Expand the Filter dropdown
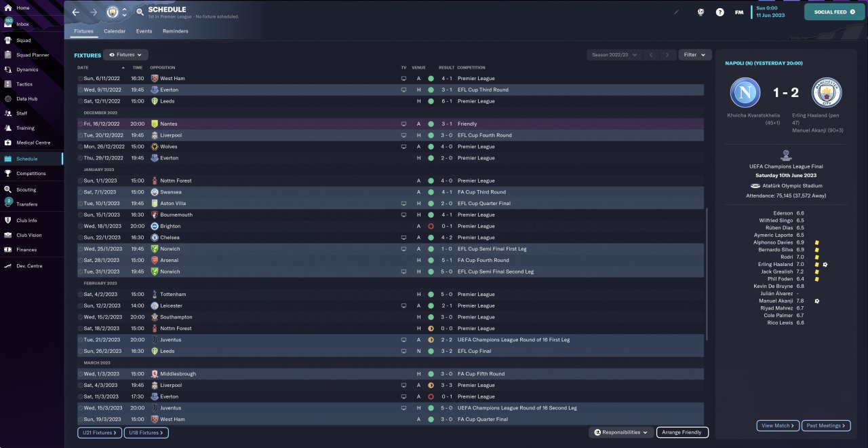The height and width of the screenshot is (448, 868). point(694,54)
